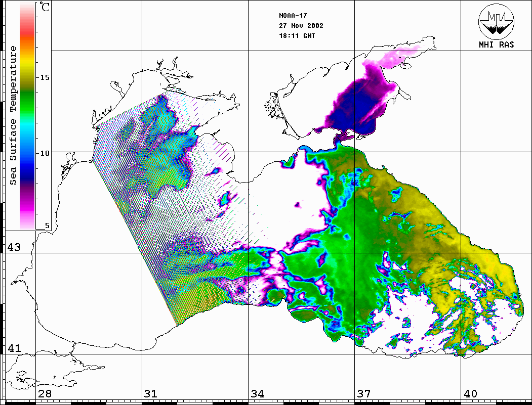The image size is (532, 405).
Task: Click the '18:11 GMT' time text
Action: 297,35
